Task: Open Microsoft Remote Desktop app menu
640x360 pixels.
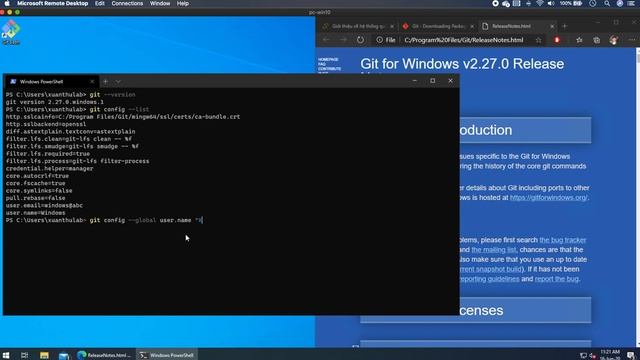Action: pyautogui.click(x=53, y=3)
